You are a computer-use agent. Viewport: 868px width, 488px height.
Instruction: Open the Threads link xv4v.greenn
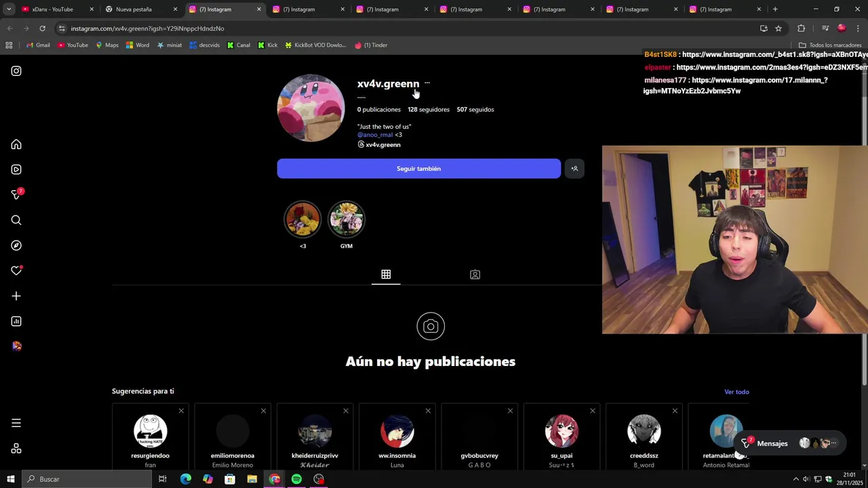point(379,144)
